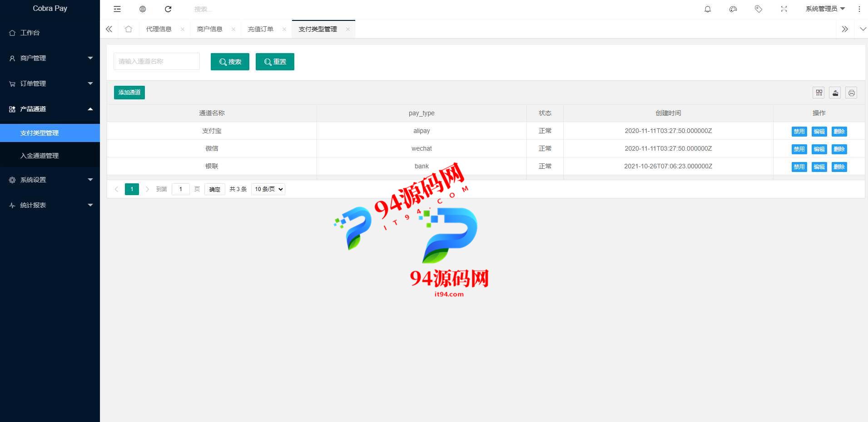The height and width of the screenshot is (422, 868).
Task: Close the 支付类型管理 tab
Action: tap(348, 29)
